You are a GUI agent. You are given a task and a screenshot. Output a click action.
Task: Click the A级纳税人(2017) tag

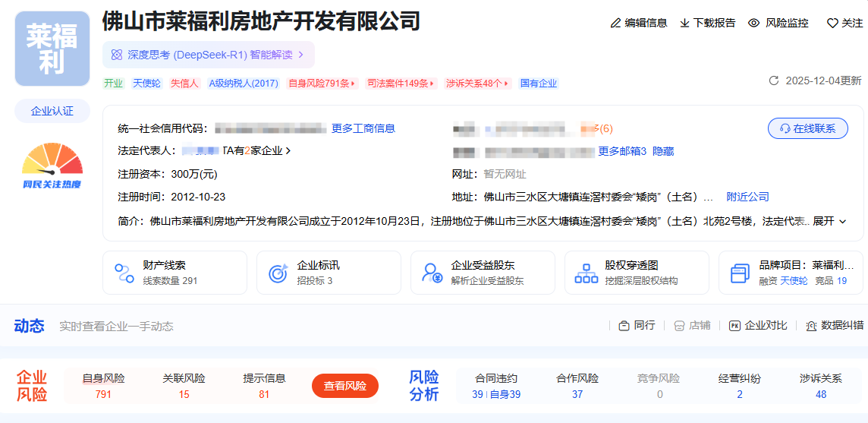click(x=244, y=84)
